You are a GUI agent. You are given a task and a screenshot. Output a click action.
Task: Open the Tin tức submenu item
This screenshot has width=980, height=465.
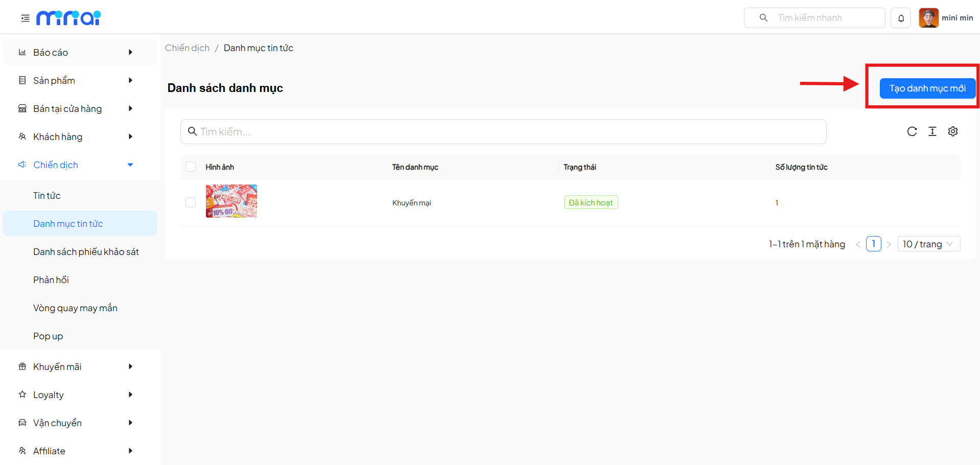coord(47,195)
